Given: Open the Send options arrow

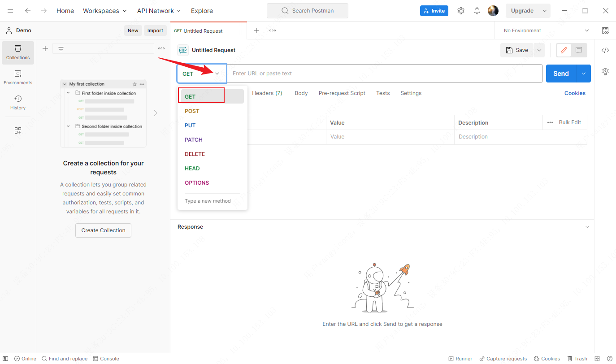Looking at the screenshot, I should (583, 74).
